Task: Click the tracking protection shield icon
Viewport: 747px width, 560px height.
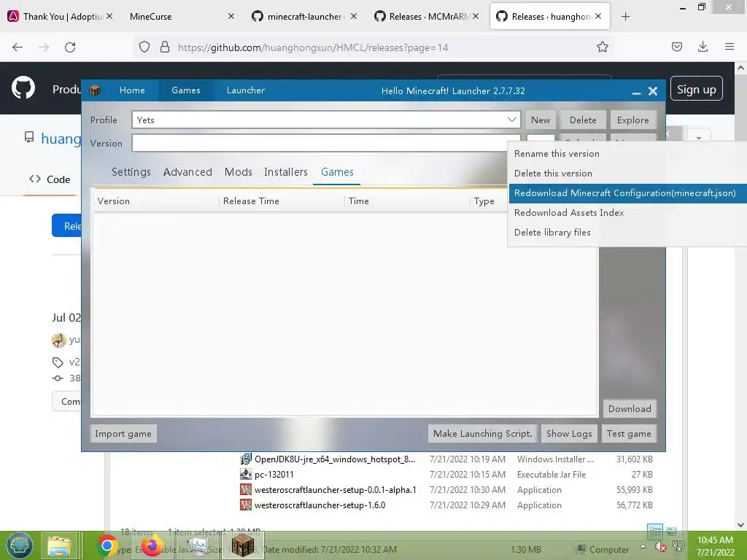Action: (144, 47)
